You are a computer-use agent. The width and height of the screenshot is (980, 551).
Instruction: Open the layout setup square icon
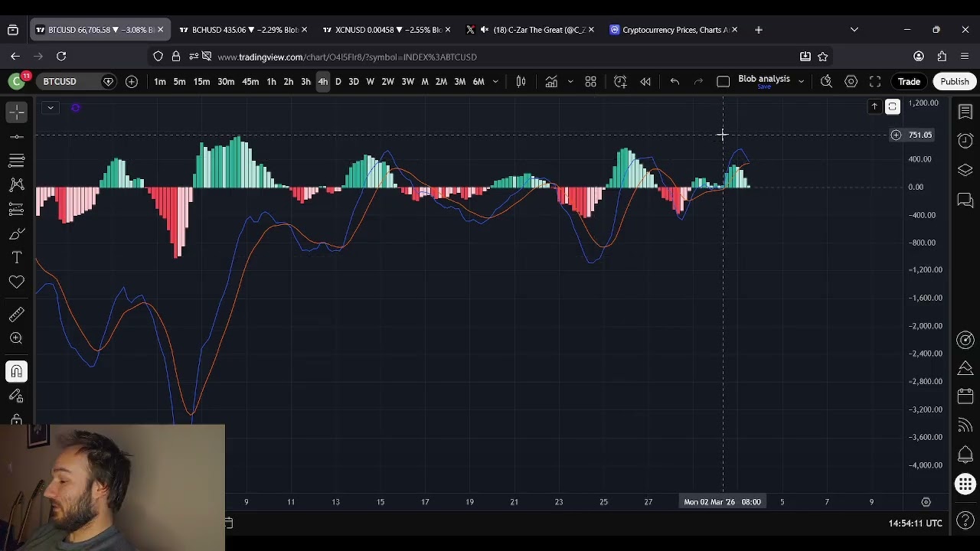point(723,81)
